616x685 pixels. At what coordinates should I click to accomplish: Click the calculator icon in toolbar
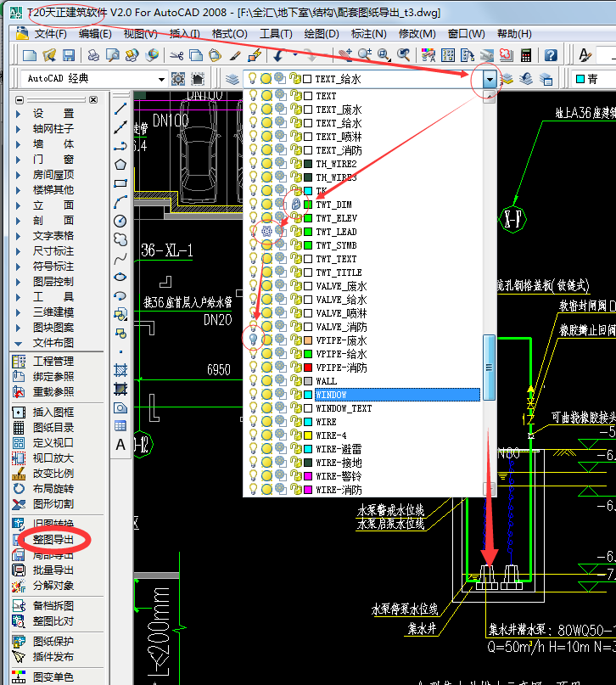pos(525,55)
